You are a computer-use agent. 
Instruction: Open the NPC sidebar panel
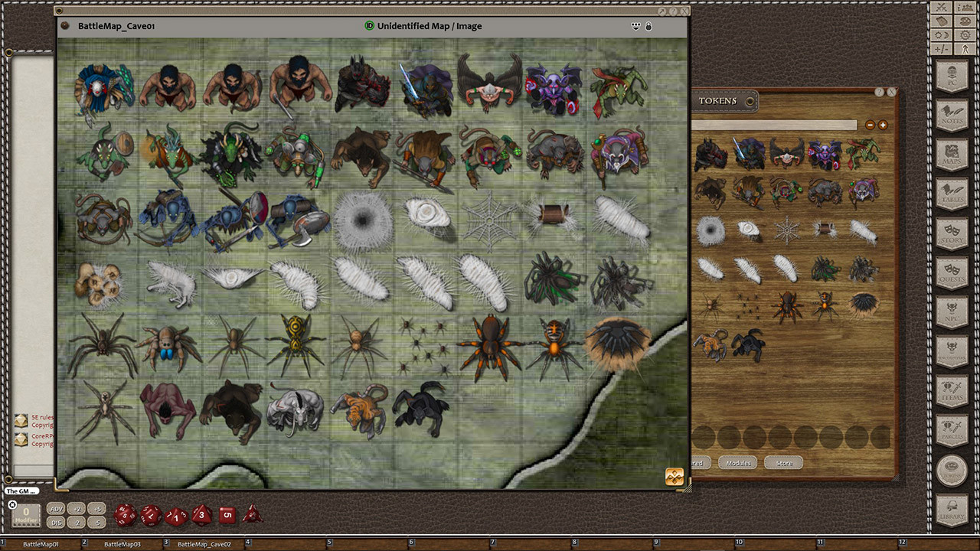click(952, 312)
